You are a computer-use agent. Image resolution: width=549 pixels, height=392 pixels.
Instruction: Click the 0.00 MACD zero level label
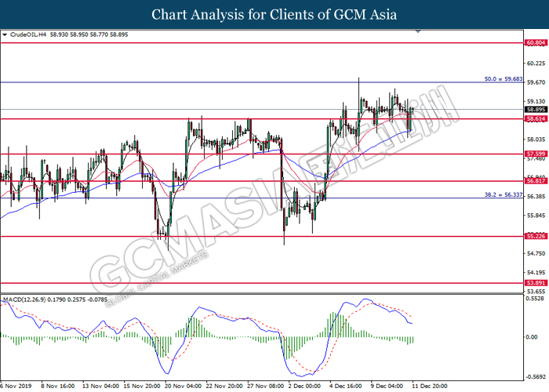click(532, 337)
